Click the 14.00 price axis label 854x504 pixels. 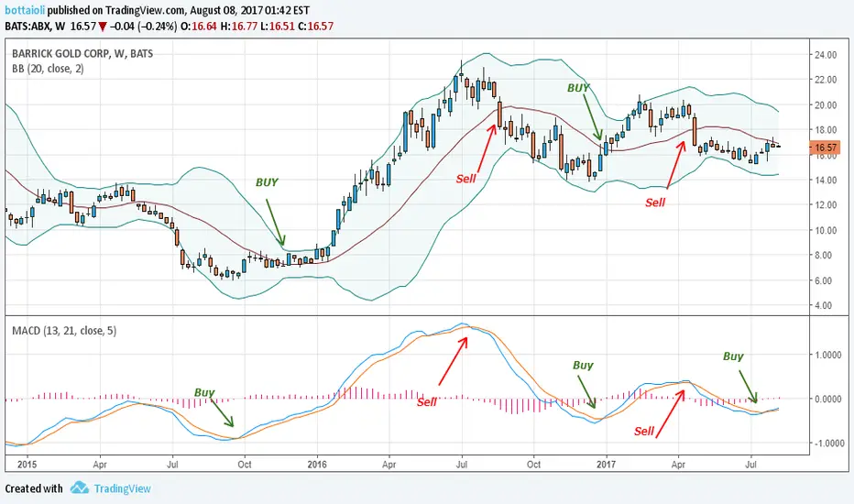click(826, 180)
